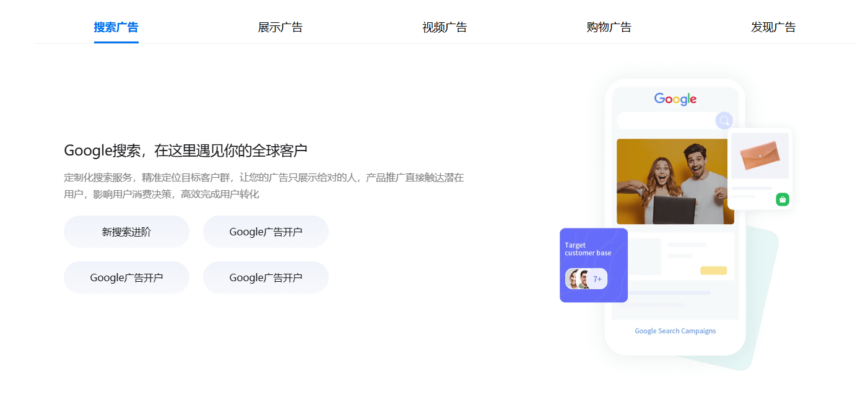Image resolution: width=868 pixels, height=397 pixels.
Task: Click the 7+ avatars badge
Action: point(586,279)
